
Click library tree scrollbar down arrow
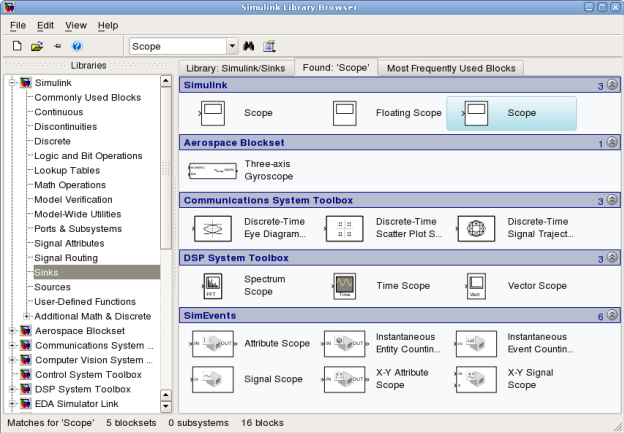pos(166,407)
